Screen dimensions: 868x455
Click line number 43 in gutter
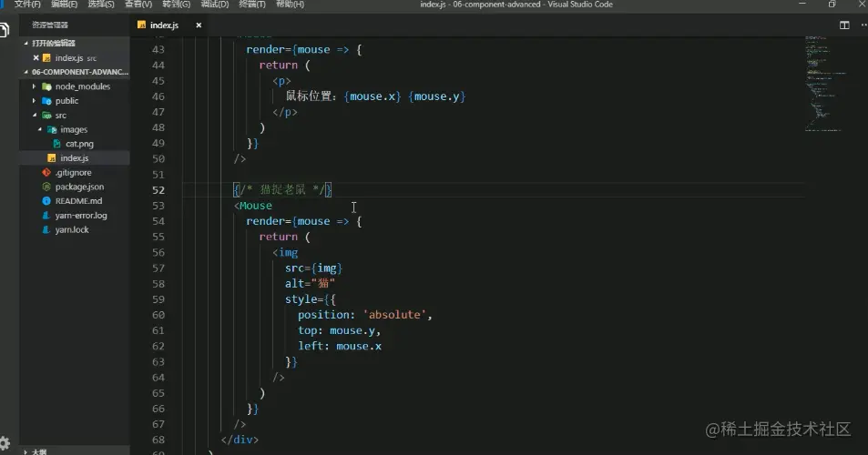(158, 50)
